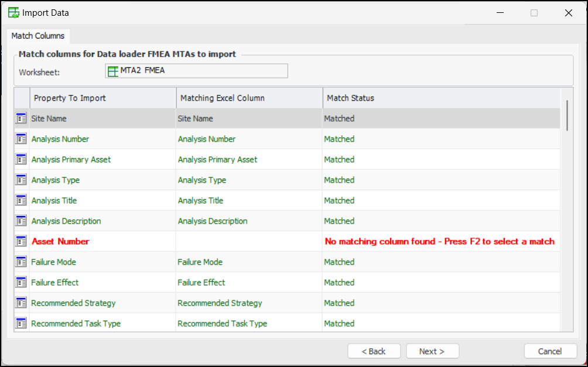Go back with the Back button
This screenshot has width=588, height=367.
[x=374, y=351]
